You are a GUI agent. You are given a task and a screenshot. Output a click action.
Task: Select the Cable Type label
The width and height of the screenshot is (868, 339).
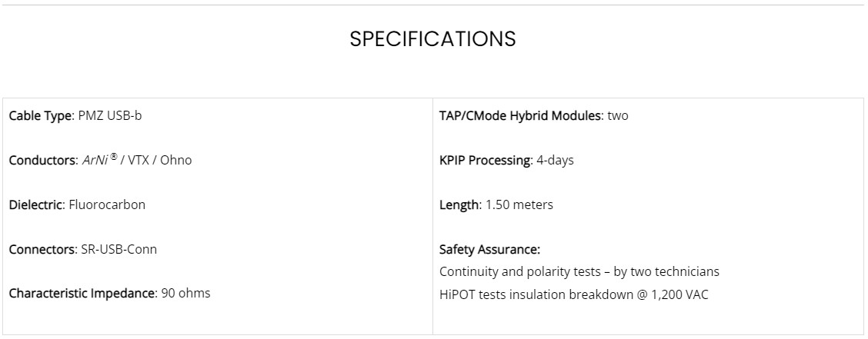[42, 116]
